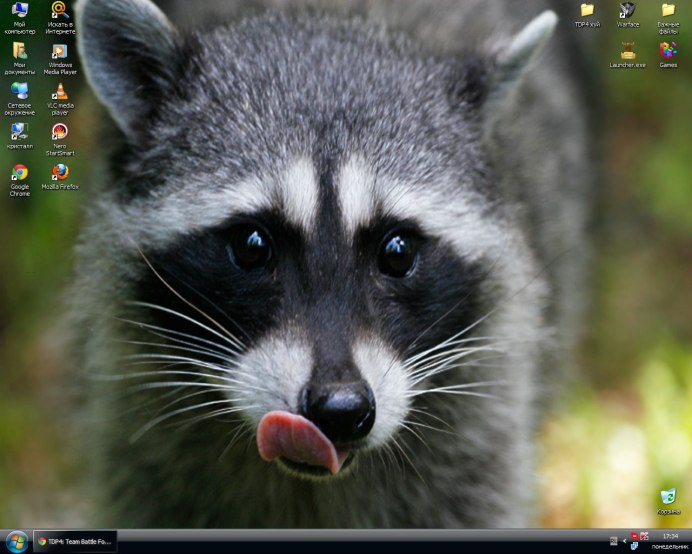
Task: Click the disconnected network tray icon
Action: tap(644, 536)
